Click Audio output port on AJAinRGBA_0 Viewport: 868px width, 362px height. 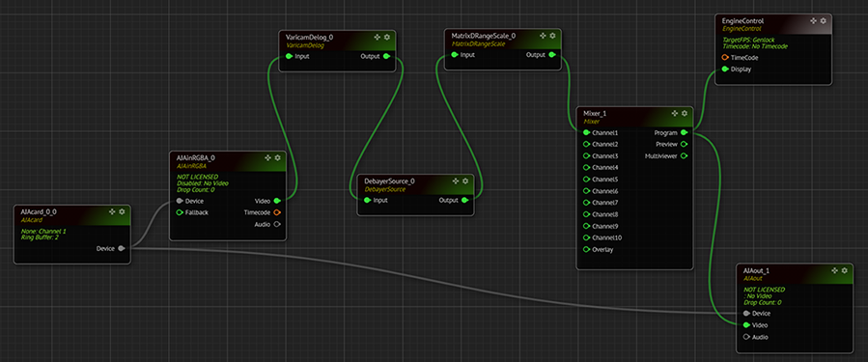pos(277,224)
